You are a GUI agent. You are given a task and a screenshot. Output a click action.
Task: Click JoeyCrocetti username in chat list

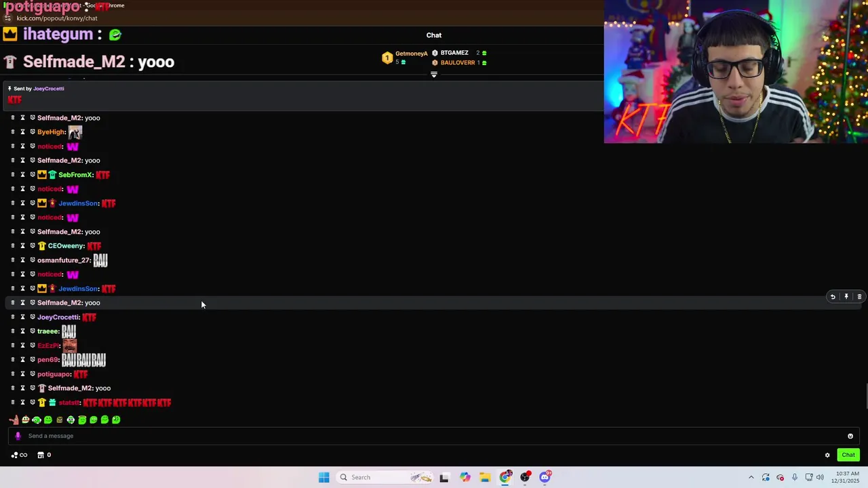pyautogui.click(x=58, y=317)
